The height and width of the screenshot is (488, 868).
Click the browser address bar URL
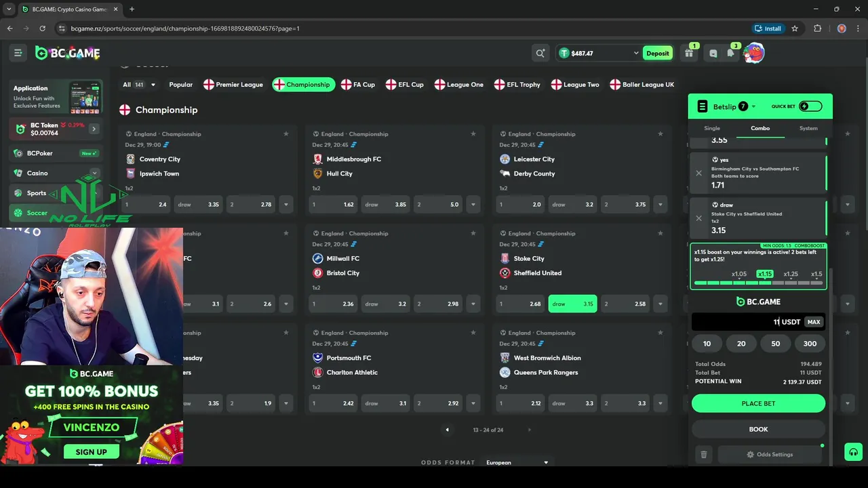click(x=185, y=28)
